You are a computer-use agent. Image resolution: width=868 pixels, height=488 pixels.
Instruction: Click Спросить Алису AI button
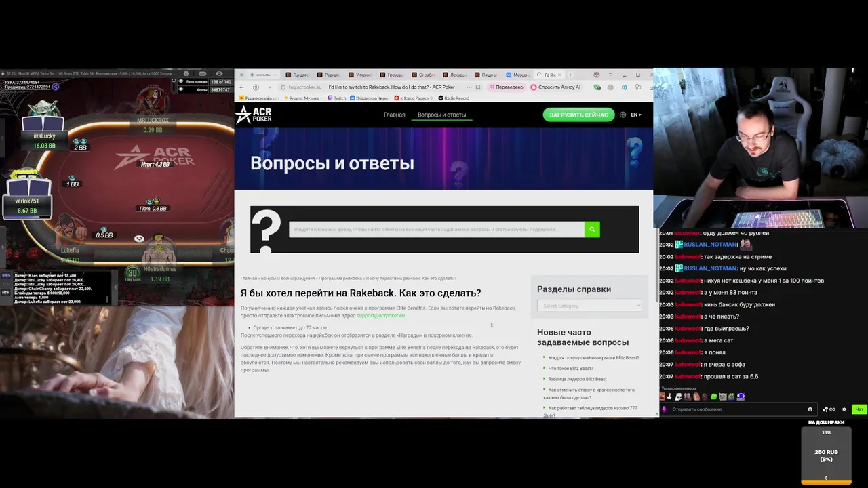(x=556, y=87)
